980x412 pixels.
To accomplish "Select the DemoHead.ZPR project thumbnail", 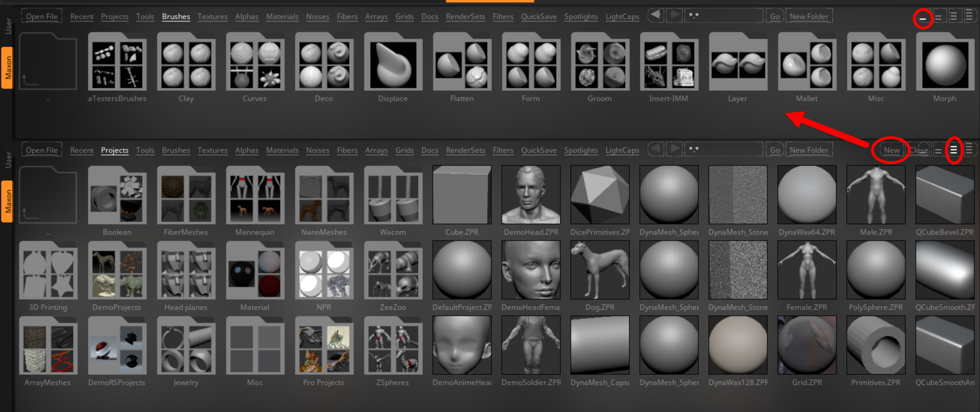I will [x=531, y=195].
